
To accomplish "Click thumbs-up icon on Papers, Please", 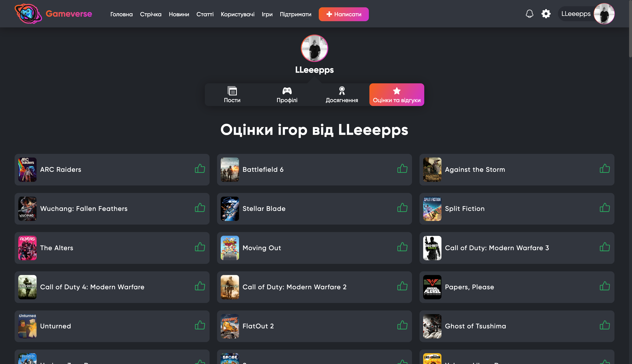I will click(605, 286).
